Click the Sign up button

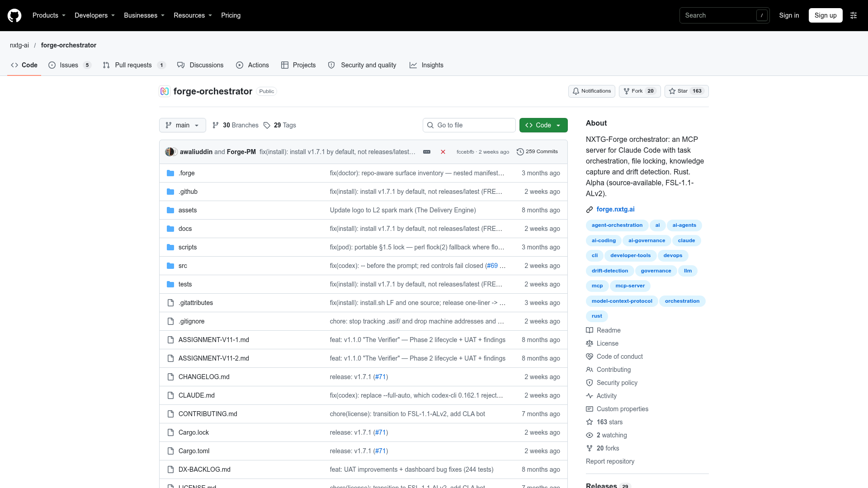tap(826, 15)
